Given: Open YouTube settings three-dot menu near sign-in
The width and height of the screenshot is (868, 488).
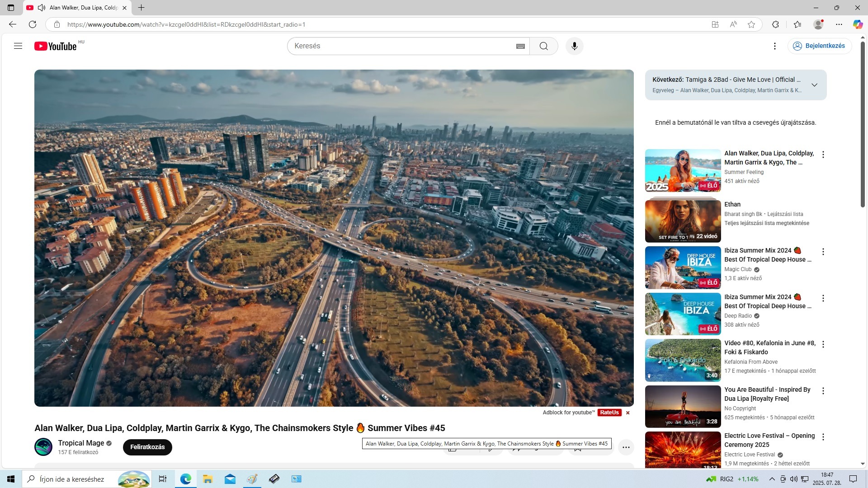Looking at the screenshot, I should coord(774,46).
